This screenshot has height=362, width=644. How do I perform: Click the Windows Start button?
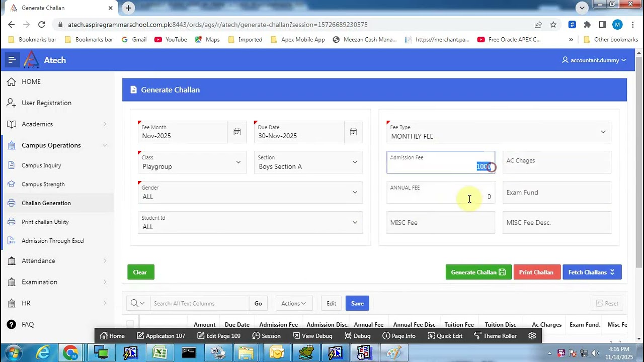[13, 352]
